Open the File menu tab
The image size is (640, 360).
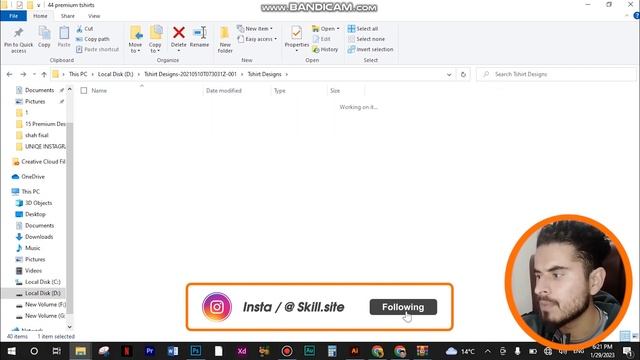13,16
